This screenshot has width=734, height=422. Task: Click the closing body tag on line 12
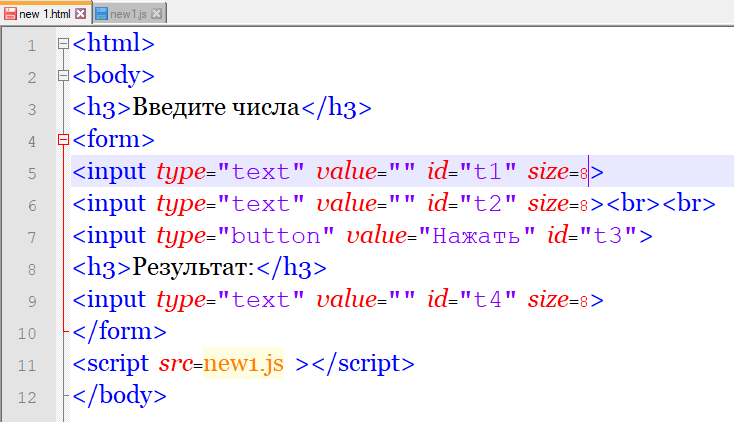(x=119, y=396)
